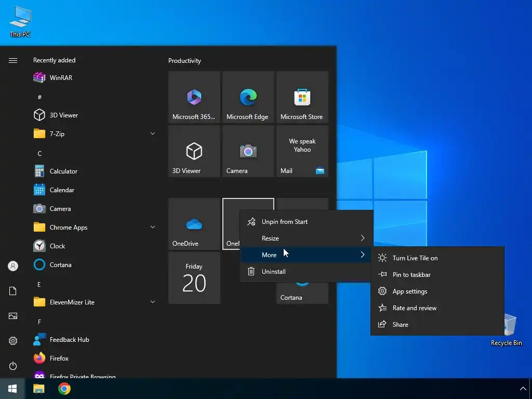This screenshot has width=532, height=399.
Task: Open App settings from submenu
Action: pos(437,291)
